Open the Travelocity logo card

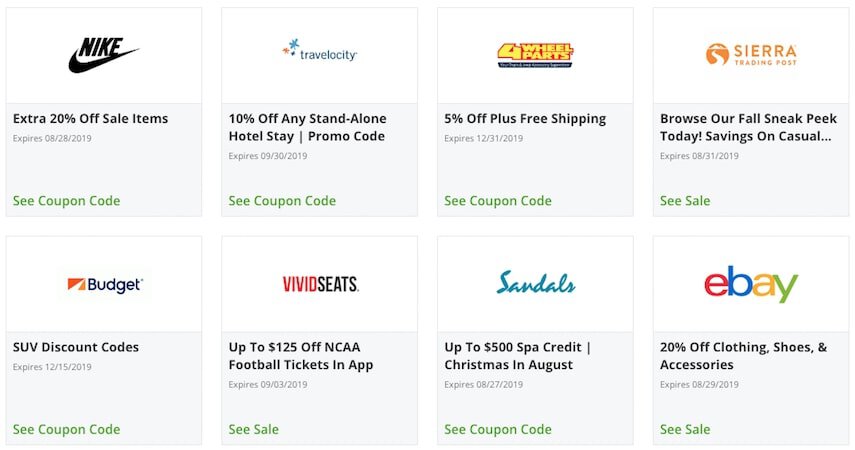320,50
